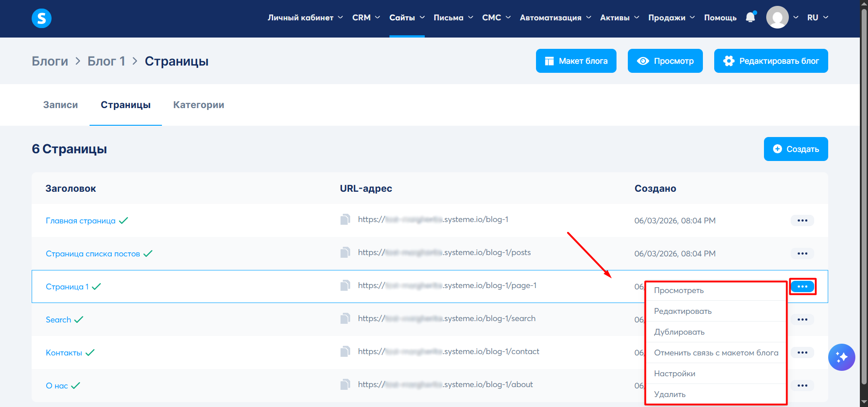This screenshot has height=407, width=868.
Task: Click the Редактировать блог button
Action: (771, 61)
